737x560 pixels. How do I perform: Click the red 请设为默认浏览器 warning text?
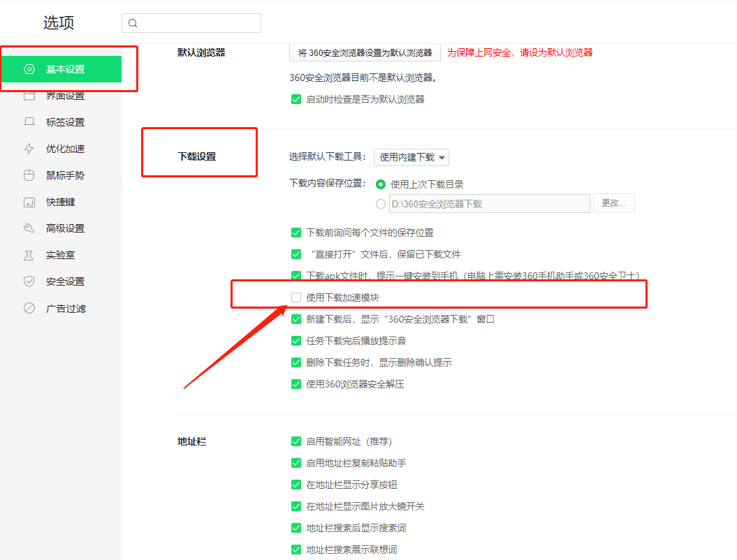pyautogui.click(x=519, y=52)
